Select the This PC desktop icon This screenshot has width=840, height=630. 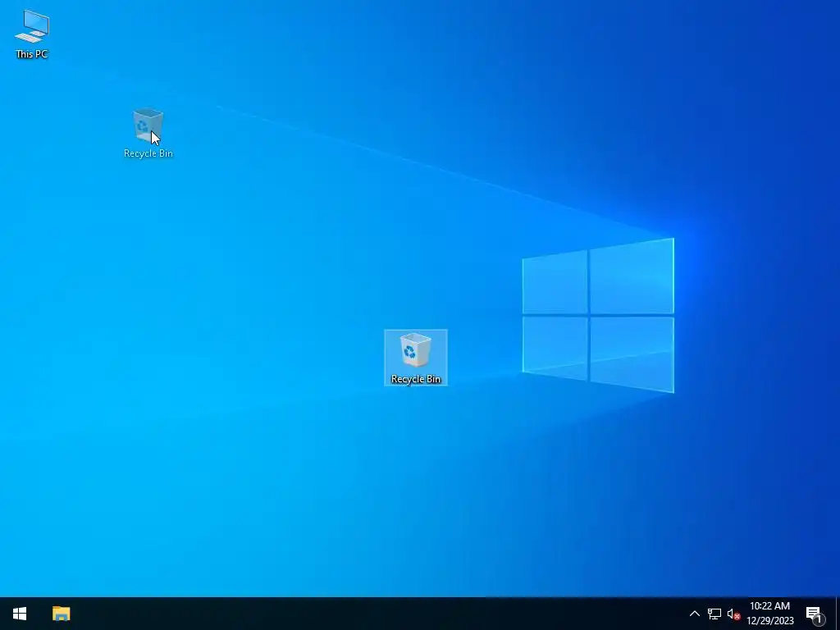pyautogui.click(x=32, y=34)
